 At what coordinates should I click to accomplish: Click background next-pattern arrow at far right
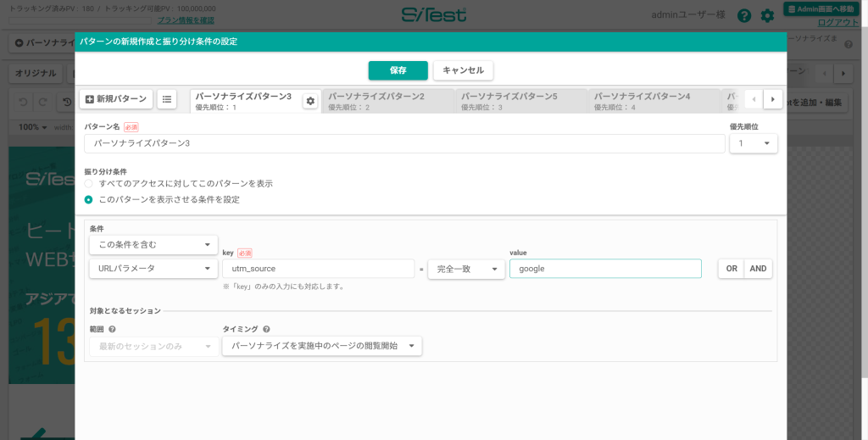(x=843, y=73)
